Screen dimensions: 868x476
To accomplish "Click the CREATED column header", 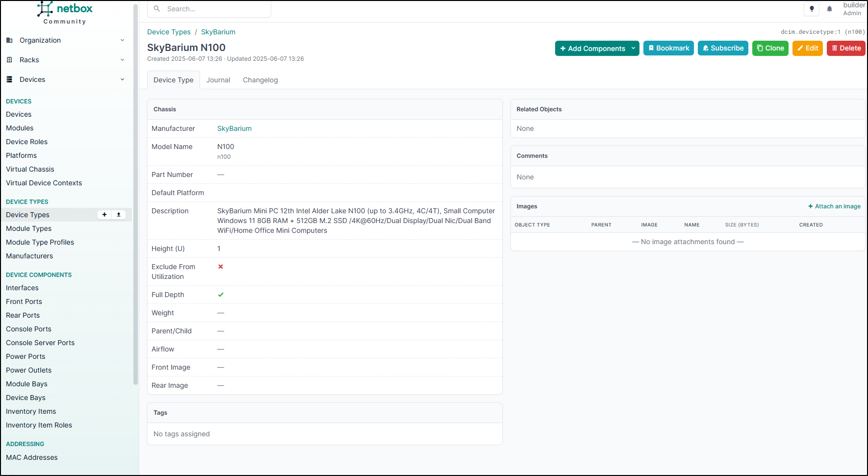I will pyautogui.click(x=811, y=225).
